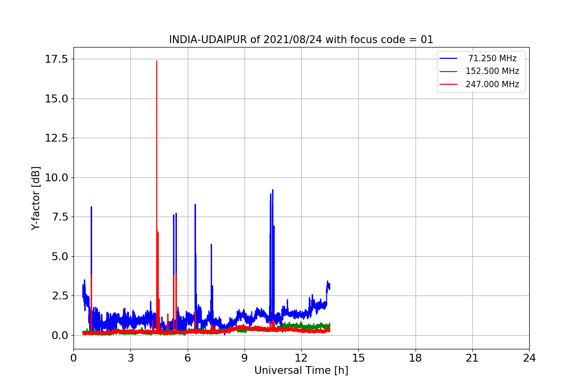The width and height of the screenshot is (588, 392).
Task: Click x-axis tick label 18
Action: (x=416, y=358)
